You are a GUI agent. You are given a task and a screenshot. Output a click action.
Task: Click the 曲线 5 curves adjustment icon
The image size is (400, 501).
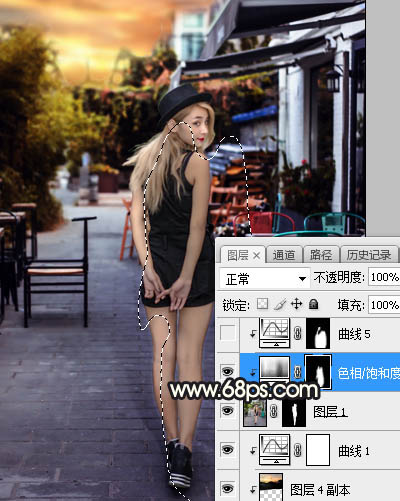[274, 333]
